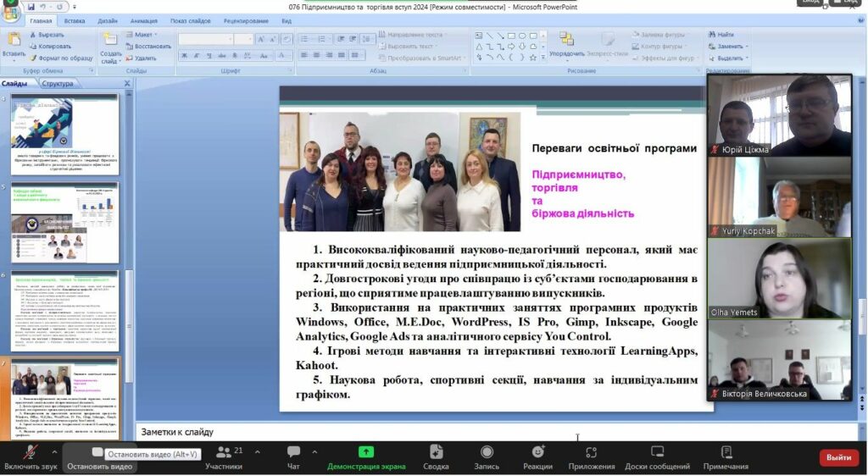Stop camera with Остановить видео

99,456
